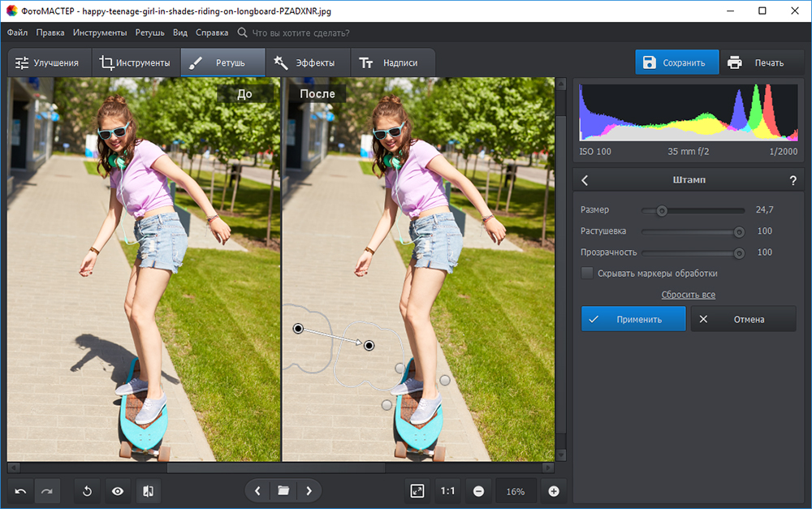Viewport: 812px width, 509px height.
Task: Click the horizontal scrollbar left arrow
Action: coord(14,468)
